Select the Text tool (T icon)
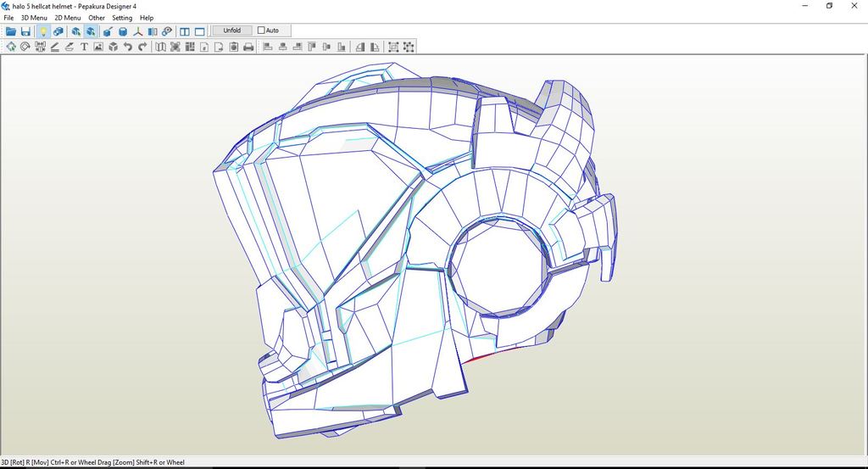Screen dimensions: 868x469 pyautogui.click(x=84, y=47)
